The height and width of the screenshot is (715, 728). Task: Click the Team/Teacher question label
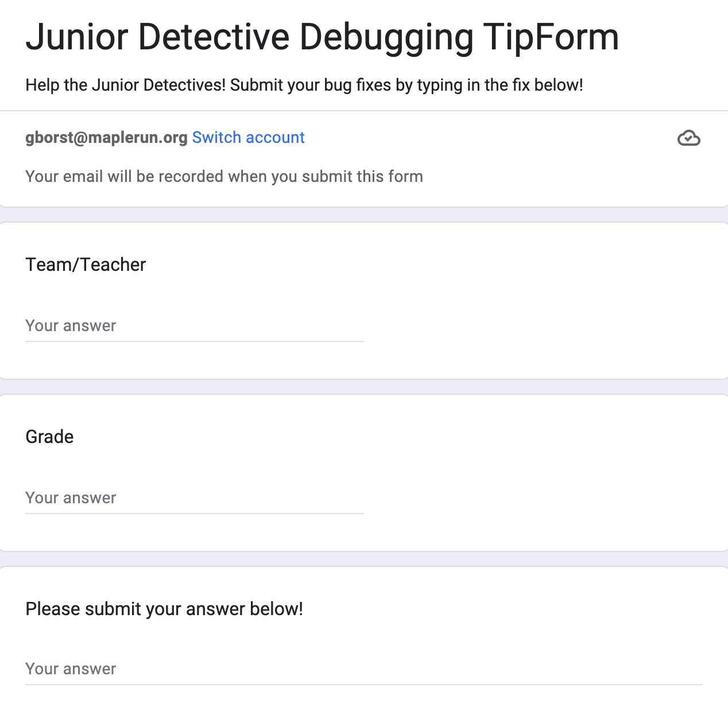(86, 265)
